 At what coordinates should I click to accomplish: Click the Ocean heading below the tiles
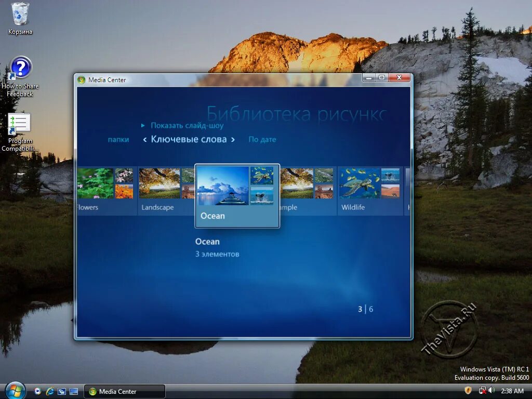tap(207, 242)
